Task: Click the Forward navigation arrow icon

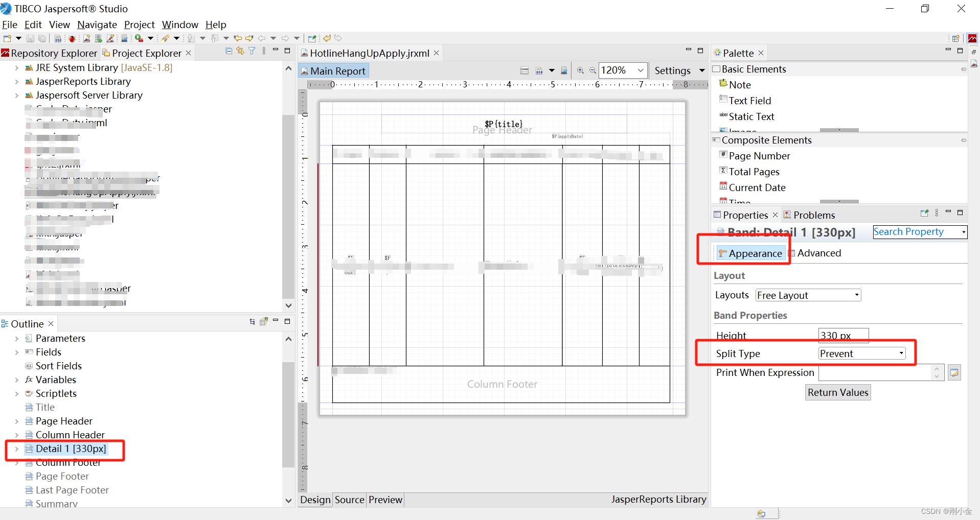Action: point(285,38)
